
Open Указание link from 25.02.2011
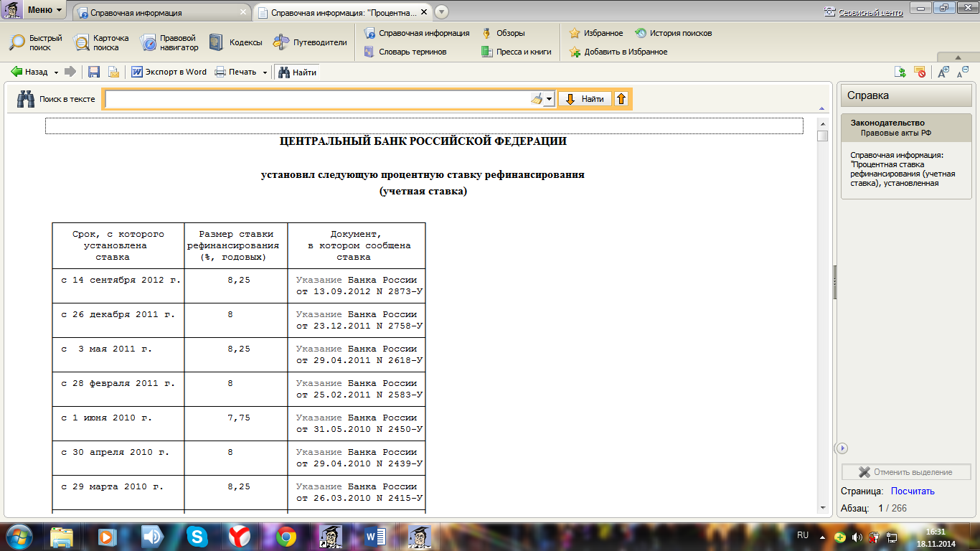point(319,383)
